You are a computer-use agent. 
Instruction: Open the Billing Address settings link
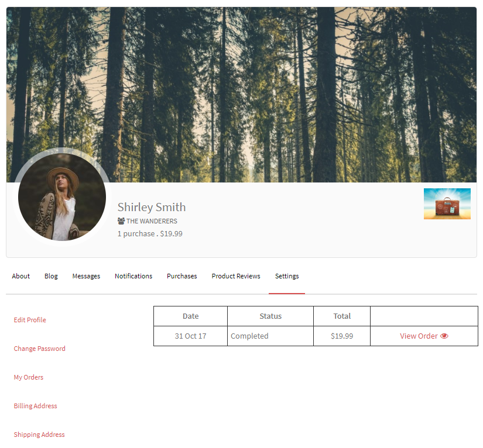click(x=36, y=406)
